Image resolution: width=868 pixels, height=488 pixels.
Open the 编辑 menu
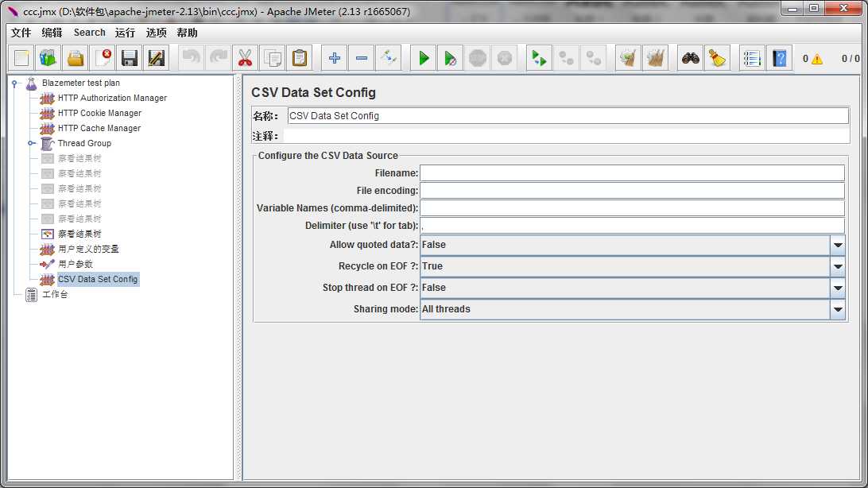[x=52, y=33]
